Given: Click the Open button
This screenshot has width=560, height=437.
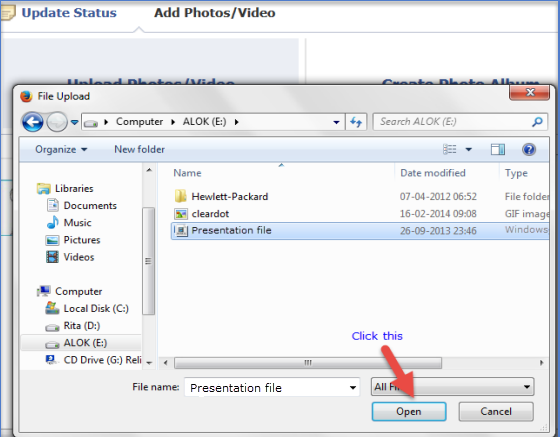Looking at the screenshot, I should tap(409, 411).
